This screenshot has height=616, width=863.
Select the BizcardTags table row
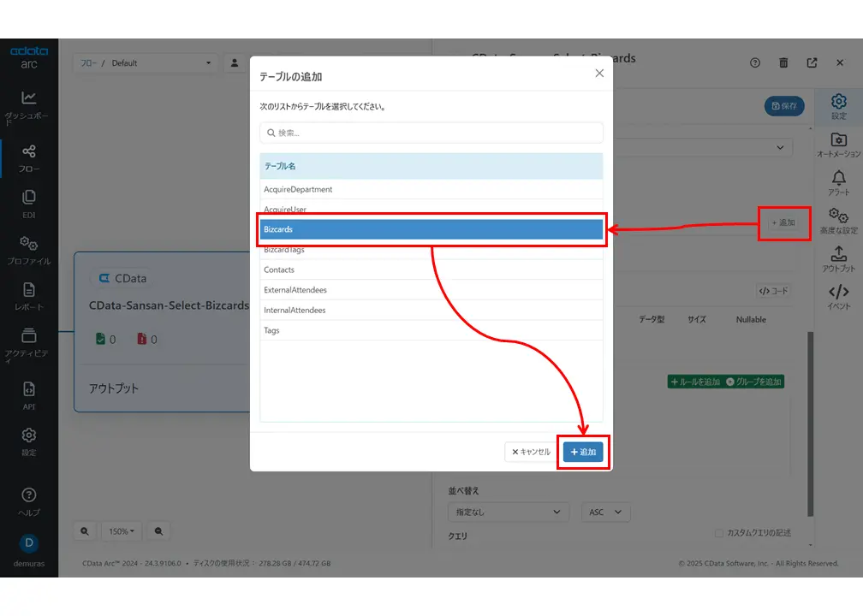click(431, 250)
